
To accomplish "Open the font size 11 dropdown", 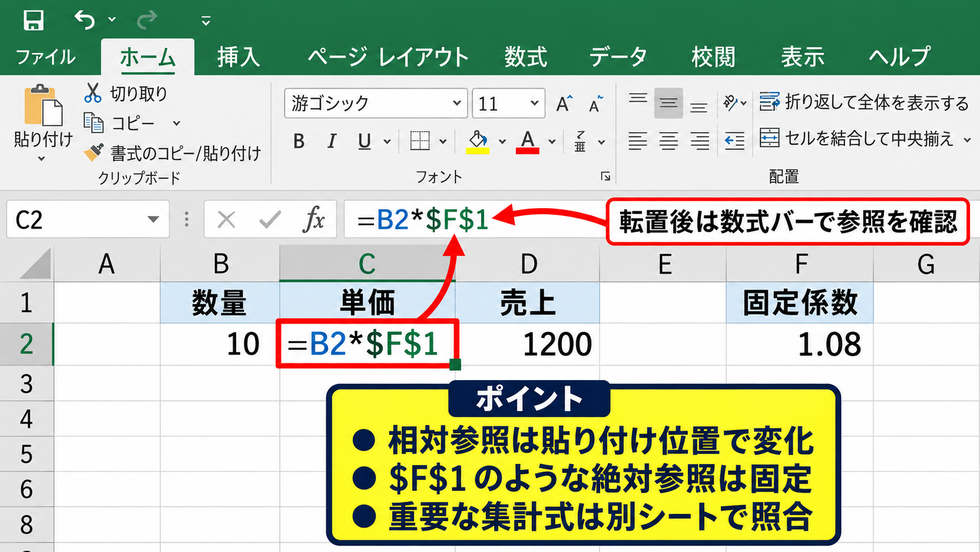I will pyautogui.click(x=534, y=103).
